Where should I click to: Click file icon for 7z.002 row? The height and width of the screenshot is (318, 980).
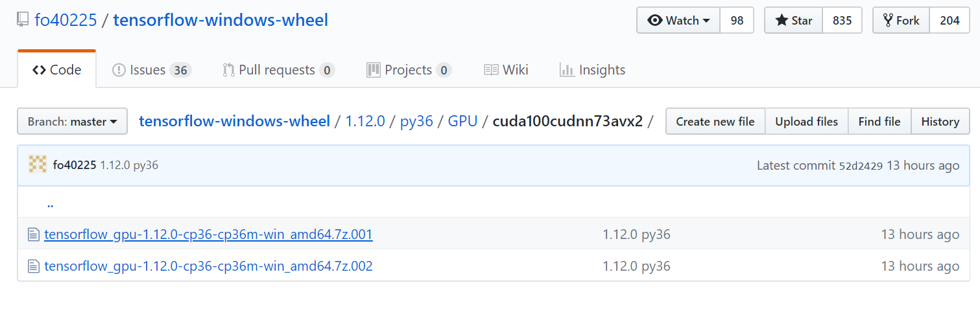tap(34, 266)
